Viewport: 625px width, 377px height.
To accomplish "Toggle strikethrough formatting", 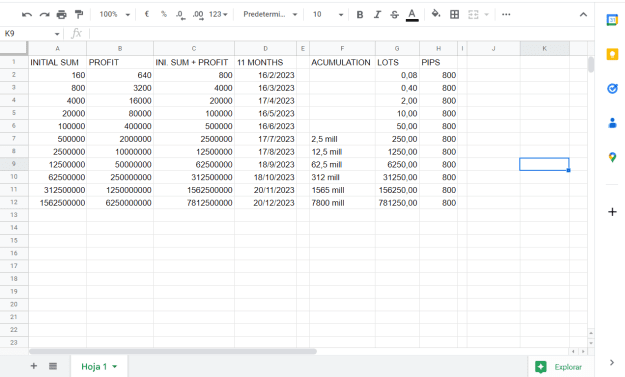I will pyautogui.click(x=395, y=15).
